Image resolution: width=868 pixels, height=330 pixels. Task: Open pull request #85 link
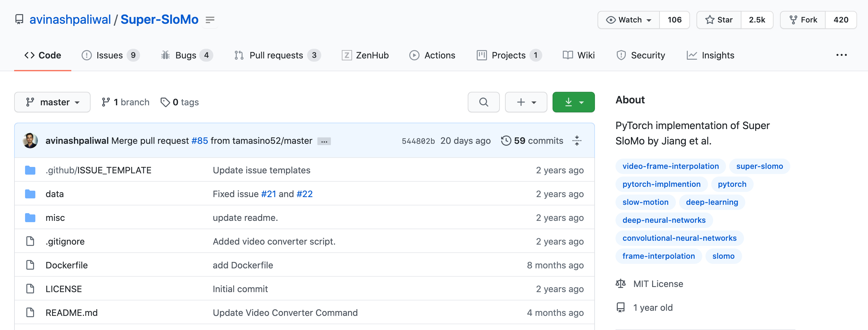199,141
